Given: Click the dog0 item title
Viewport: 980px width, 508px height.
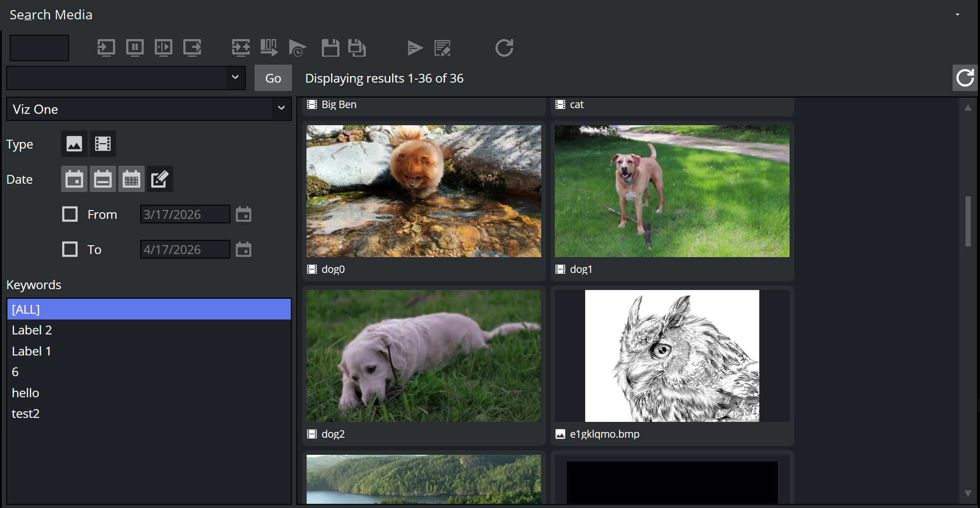Looking at the screenshot, I should coord(333,269).
